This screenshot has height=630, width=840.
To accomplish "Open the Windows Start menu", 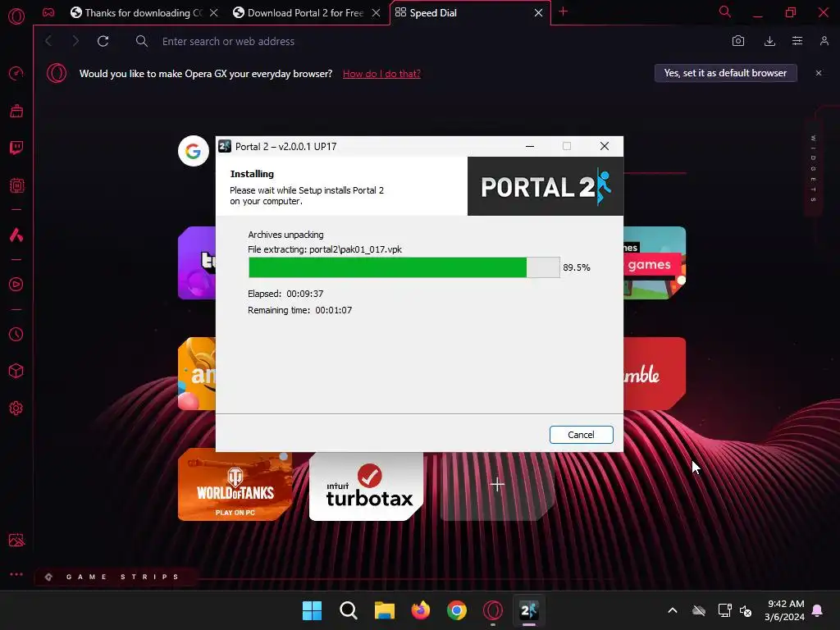I will [x=312, y=610].
